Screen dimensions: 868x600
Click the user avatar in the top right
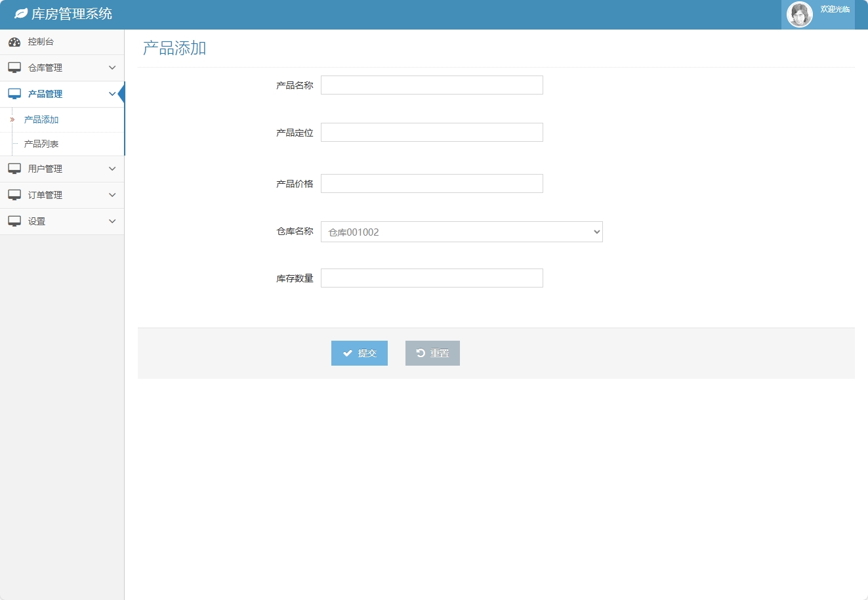[800, 14]
